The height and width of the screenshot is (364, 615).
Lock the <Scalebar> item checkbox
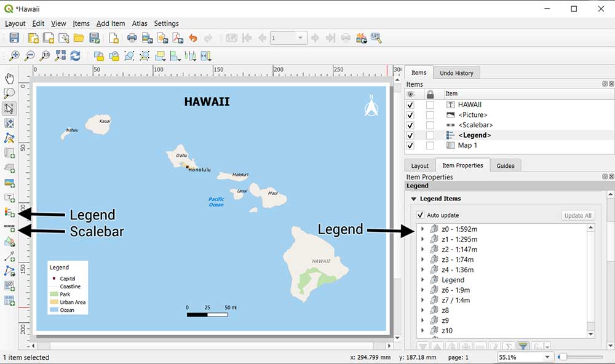point(430,125)
